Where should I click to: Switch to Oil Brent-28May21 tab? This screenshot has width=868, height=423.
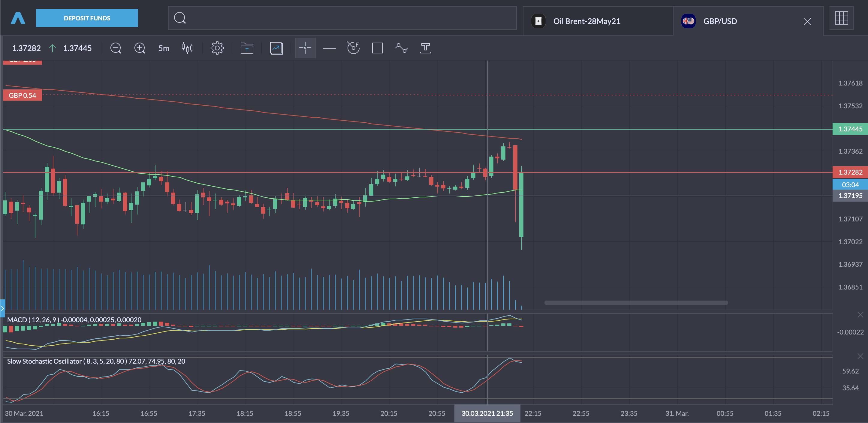(586, 21)
